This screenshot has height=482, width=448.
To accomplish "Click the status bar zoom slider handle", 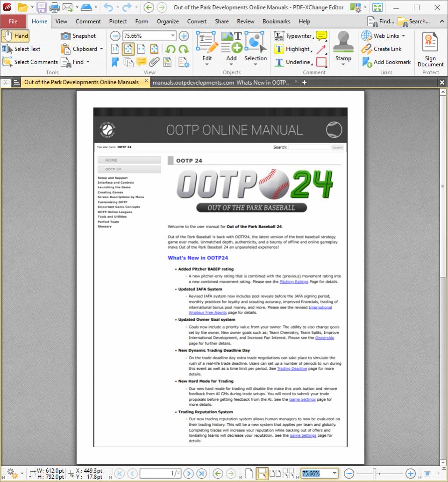I will coord(374,474).
